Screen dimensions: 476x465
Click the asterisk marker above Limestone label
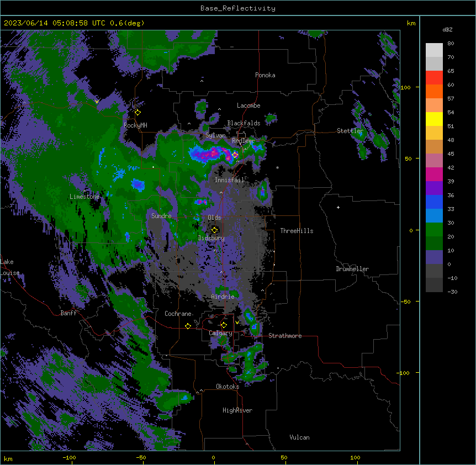(x=84, y=191)
